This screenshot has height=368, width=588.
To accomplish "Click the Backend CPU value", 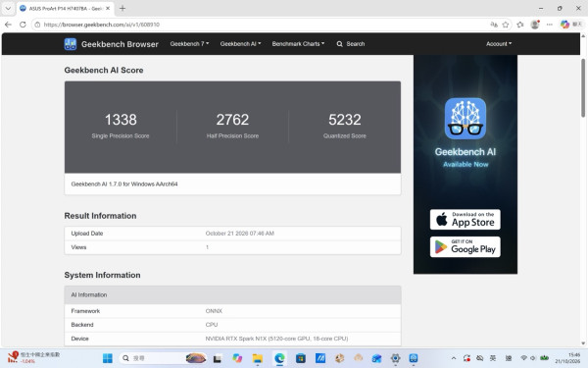I will pos(212,325).
